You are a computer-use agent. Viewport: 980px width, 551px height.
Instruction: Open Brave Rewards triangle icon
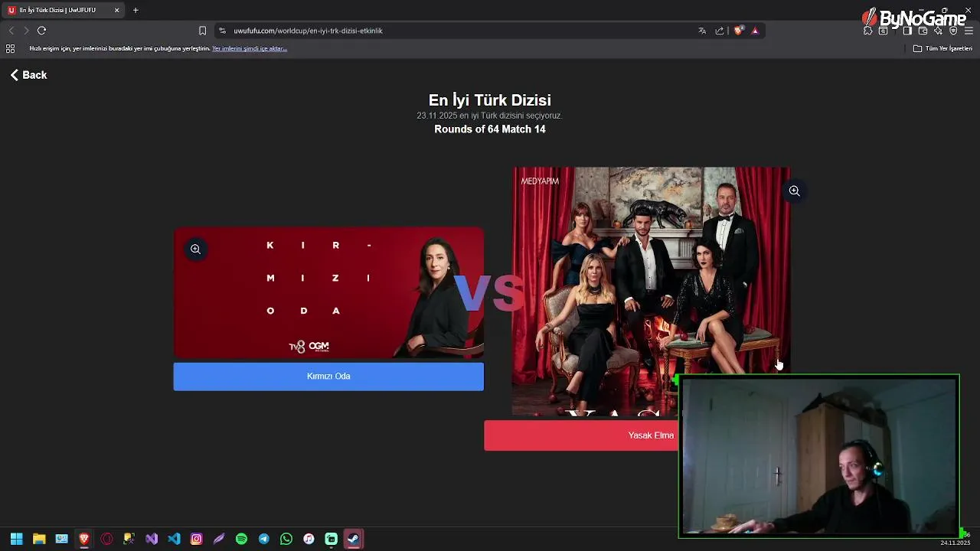click(x=755, y=31)
